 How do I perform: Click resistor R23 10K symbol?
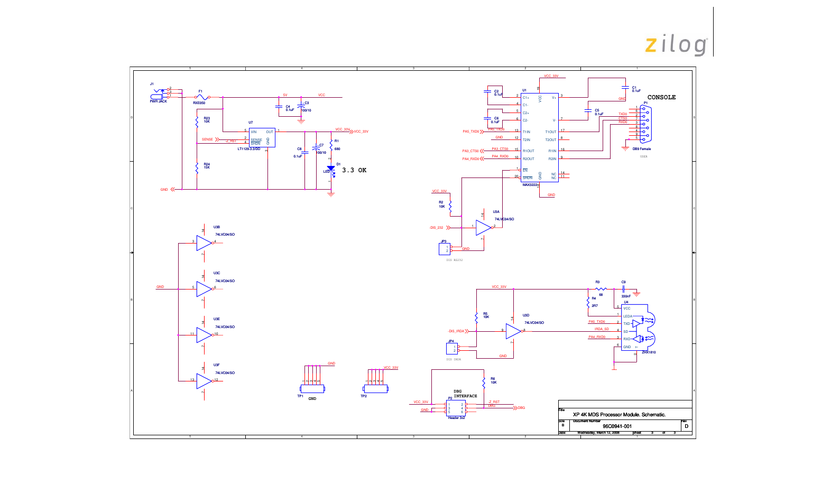[x=197, y=122]
